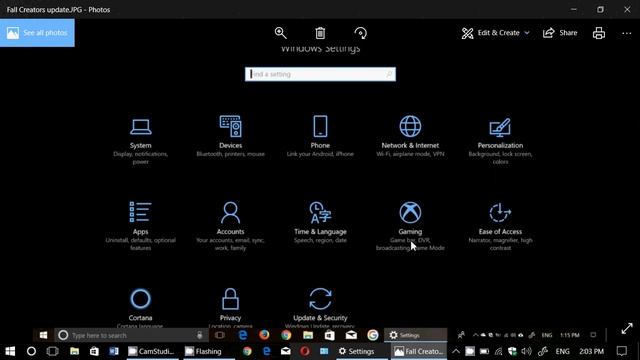Open the Action Center notification icon
The height and width of the screenshot is (360, 640).
point(621,351)
